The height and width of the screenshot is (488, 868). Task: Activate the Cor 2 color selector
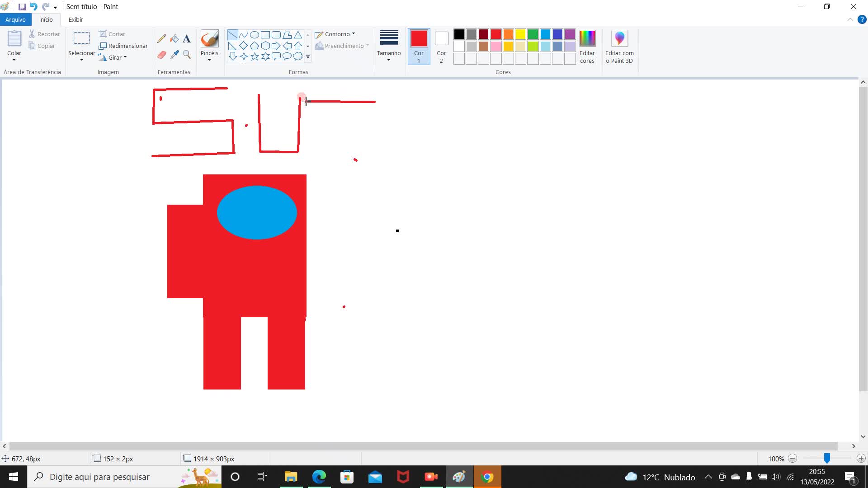point(441,47)
